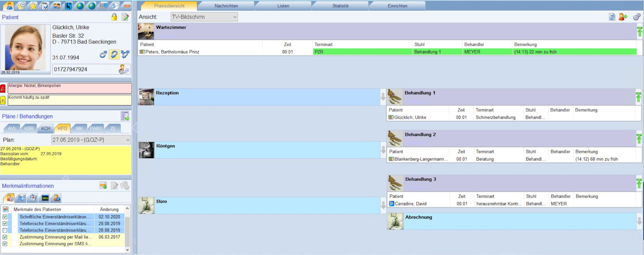Click the add table icon in Merkmalinformationen

103,185
